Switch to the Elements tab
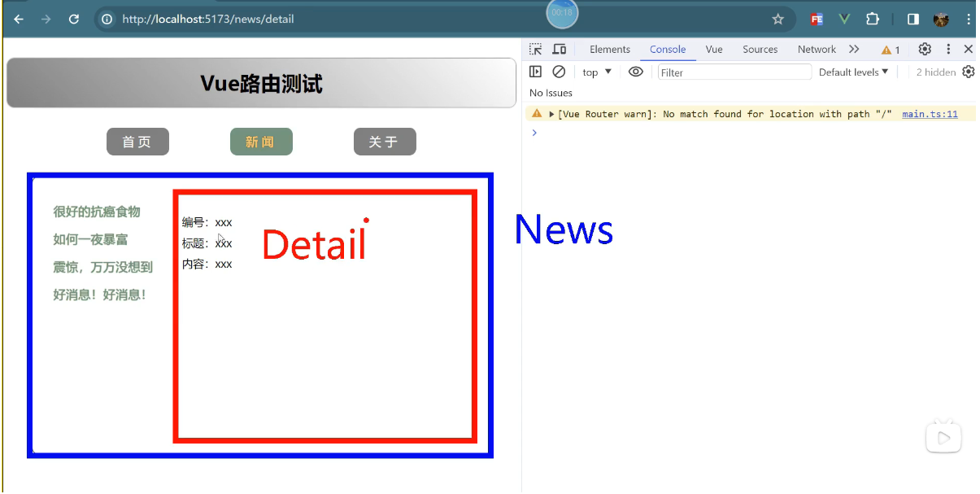The height and width of the screenshot is (494, 980). click(x=610, y=50)
